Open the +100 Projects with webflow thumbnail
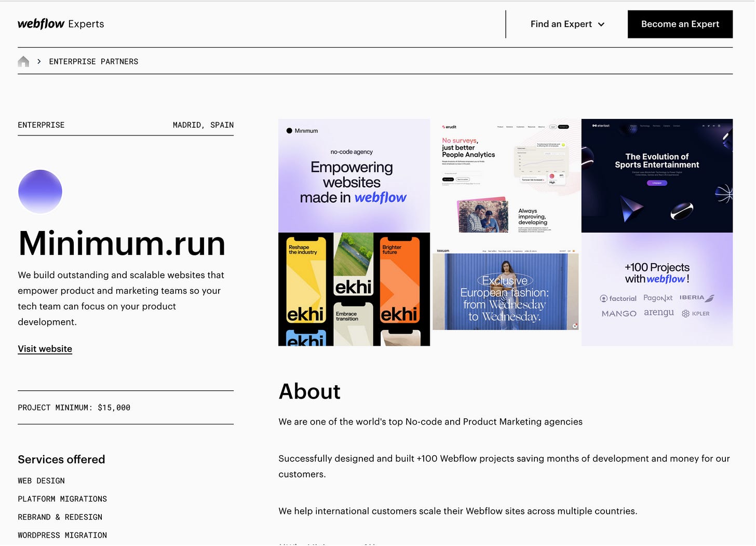Image resolution: width=756 pixels, height=546 pixels. coord(657,289)
